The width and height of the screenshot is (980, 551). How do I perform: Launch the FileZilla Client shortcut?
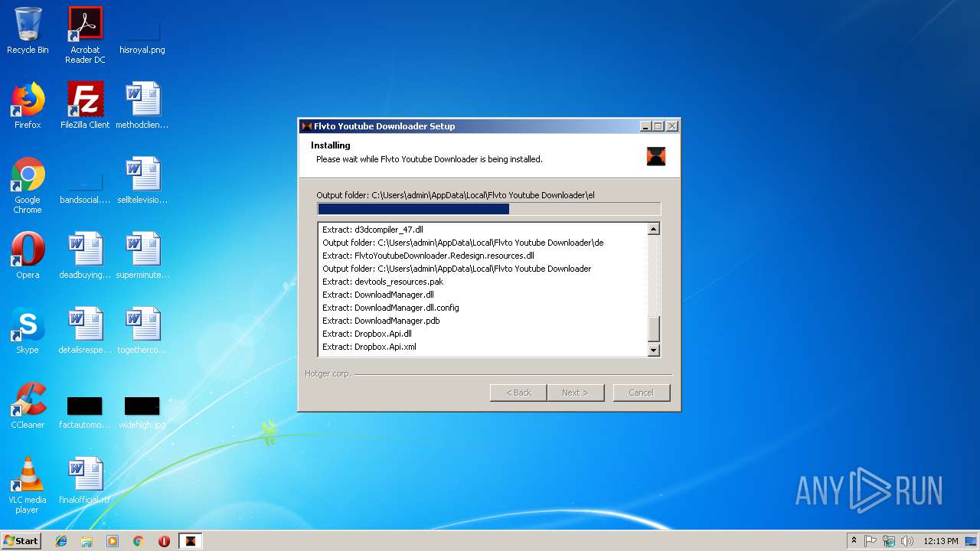coord(85,106)
